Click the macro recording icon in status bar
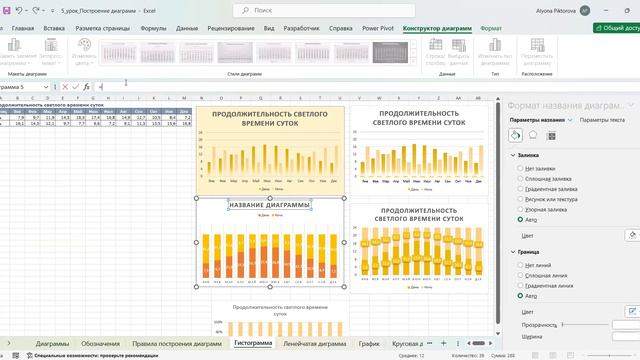 16,356
